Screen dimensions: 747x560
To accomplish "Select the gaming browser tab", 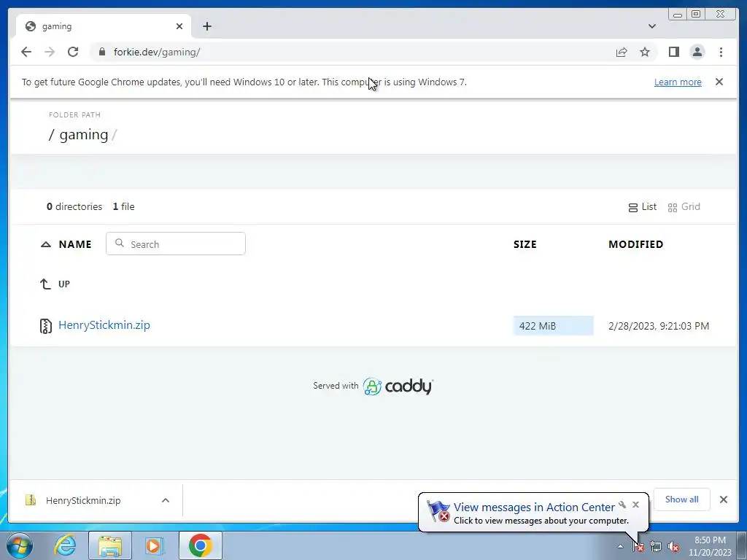I will 104,26.
